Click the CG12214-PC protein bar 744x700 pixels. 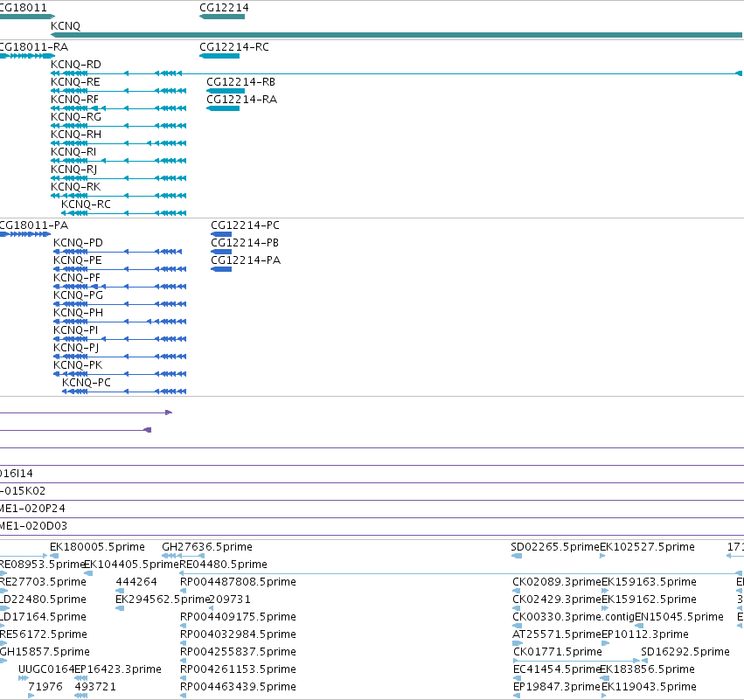click(221, 234)
